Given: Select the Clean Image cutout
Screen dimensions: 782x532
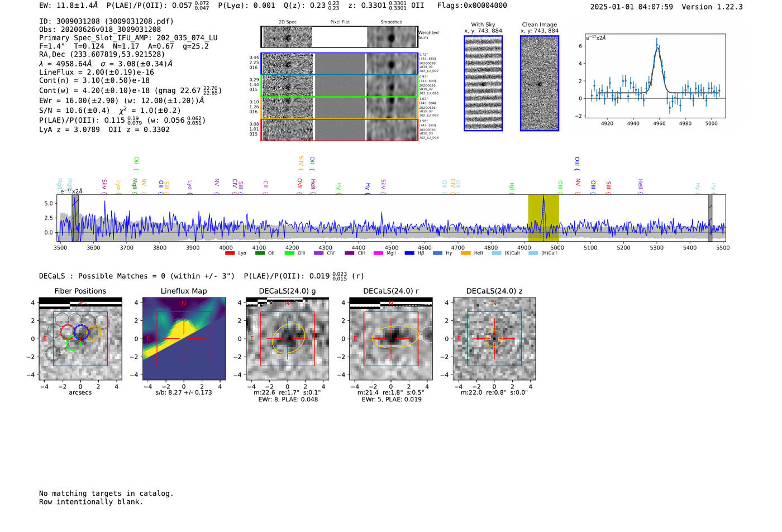Looking at the screenshot, I should 540,83.
